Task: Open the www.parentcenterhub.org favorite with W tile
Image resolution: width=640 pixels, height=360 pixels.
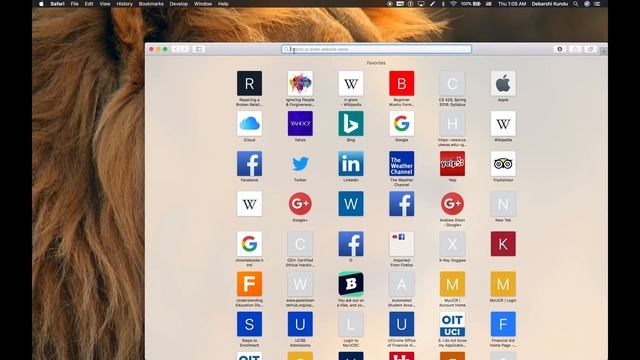Action: click(x=300, y=284)
